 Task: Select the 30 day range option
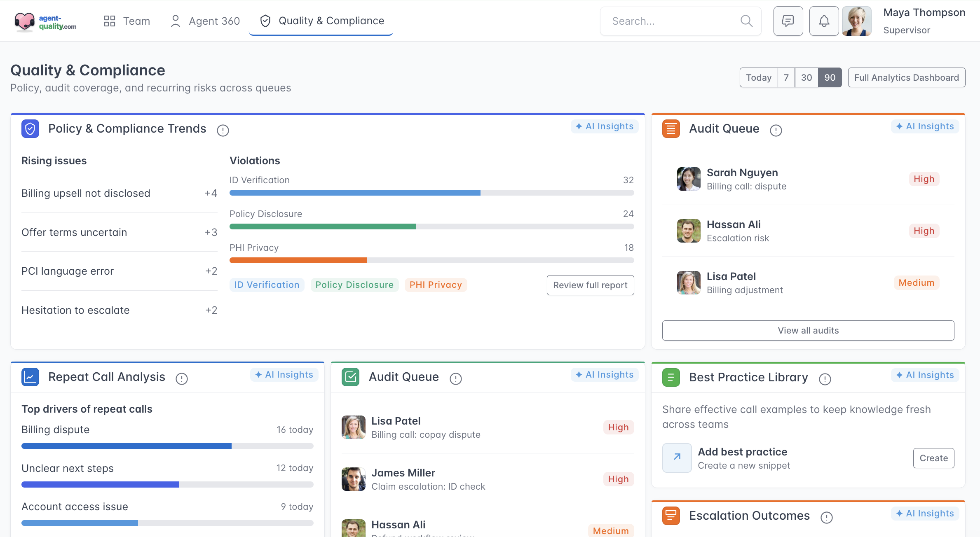[x=806, y=77]
